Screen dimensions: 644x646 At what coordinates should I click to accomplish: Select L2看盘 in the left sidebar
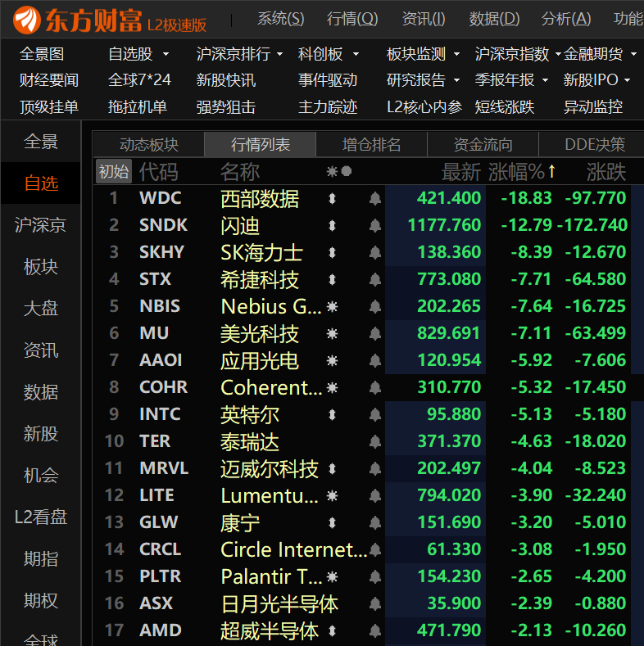coord(40,517)
